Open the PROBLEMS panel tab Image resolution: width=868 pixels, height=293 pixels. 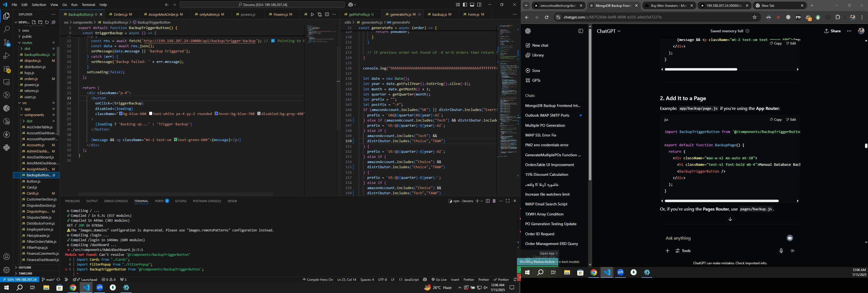(72, 201)
